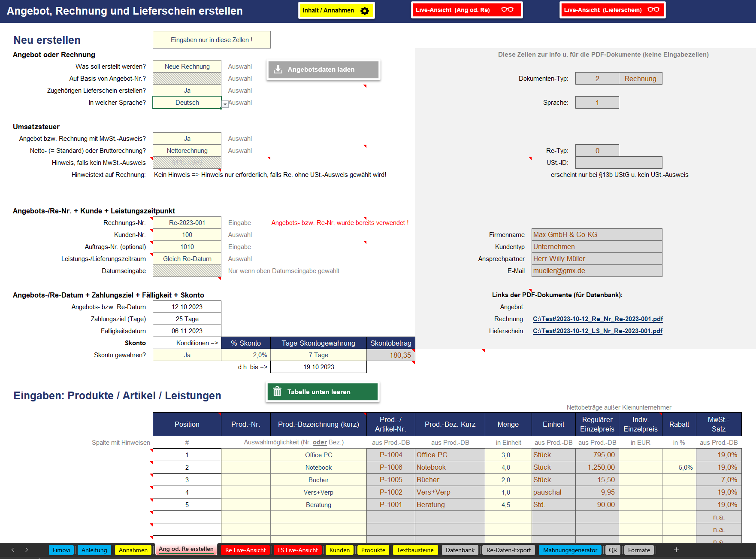Click the Angebotsdaten laden button
Screen dimensions: 756x559
[x=324, y=70]
